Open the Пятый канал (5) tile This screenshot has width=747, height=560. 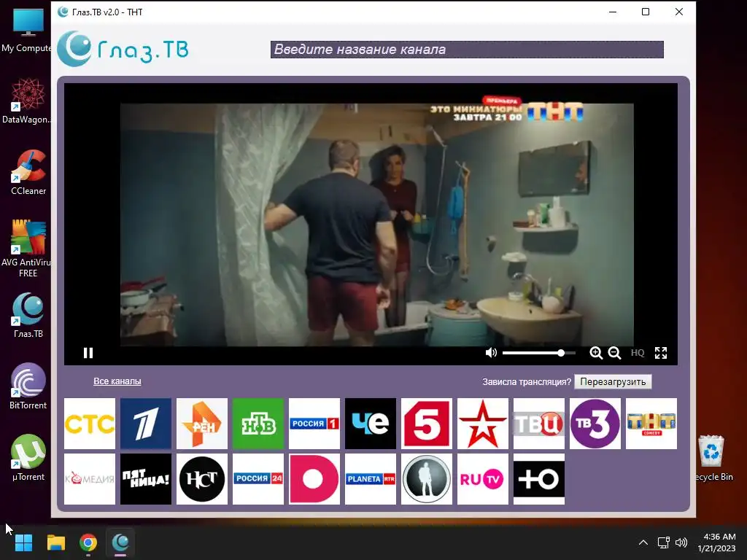coord(427,424)
